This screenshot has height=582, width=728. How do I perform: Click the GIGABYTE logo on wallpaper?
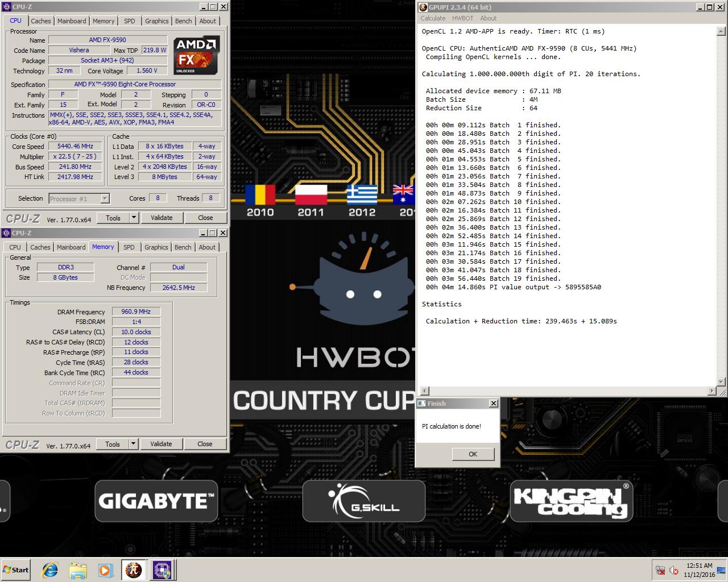[x=156, y=501]
